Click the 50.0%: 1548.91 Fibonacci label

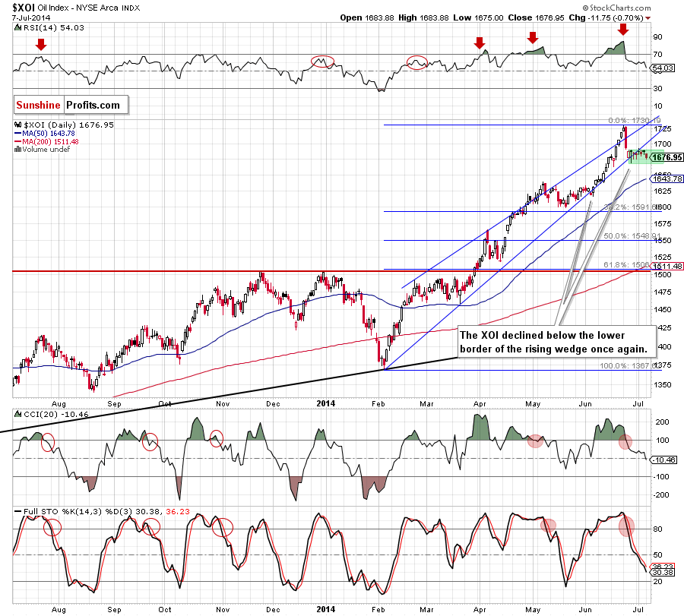[632, 236]
